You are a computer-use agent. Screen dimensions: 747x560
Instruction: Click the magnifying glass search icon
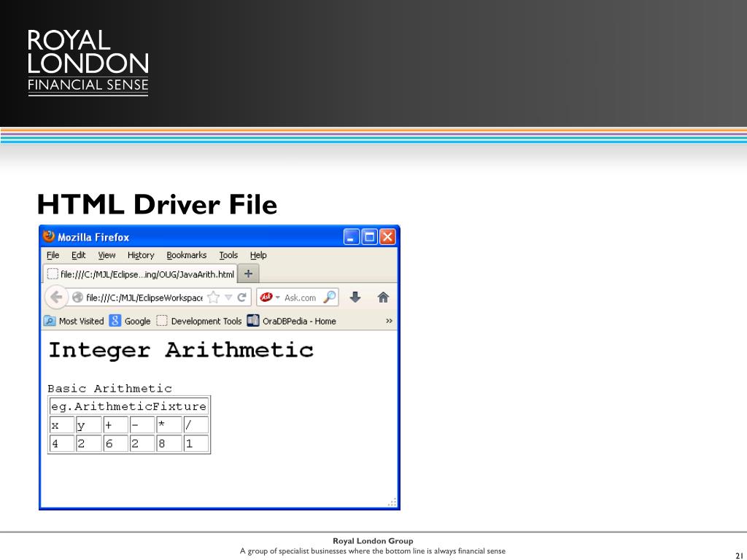coord(329,297)
